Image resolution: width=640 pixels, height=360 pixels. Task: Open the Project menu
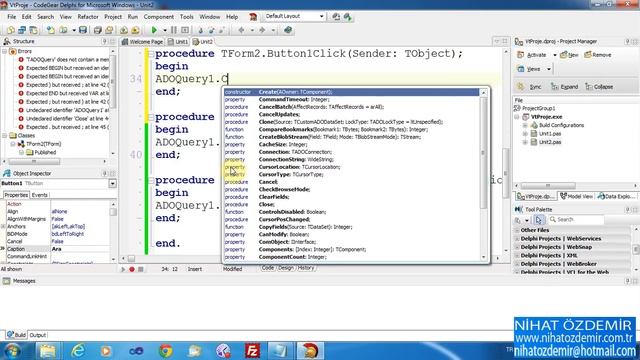113,17
